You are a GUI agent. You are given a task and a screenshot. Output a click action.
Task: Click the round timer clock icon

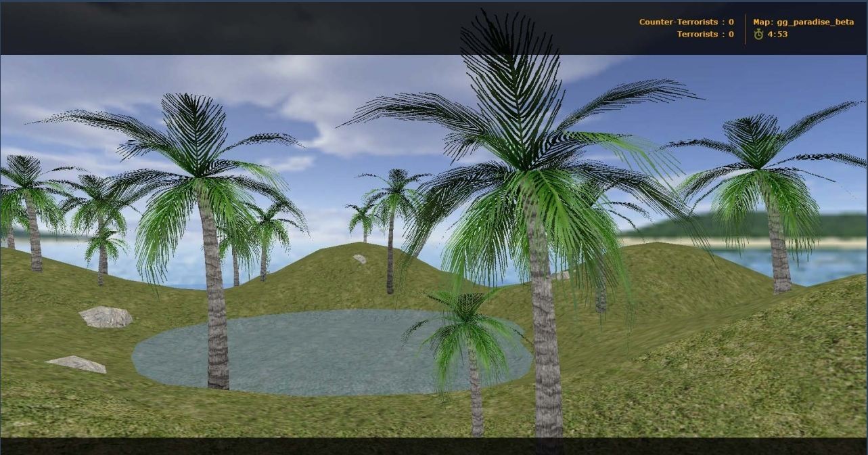point(758,34)
